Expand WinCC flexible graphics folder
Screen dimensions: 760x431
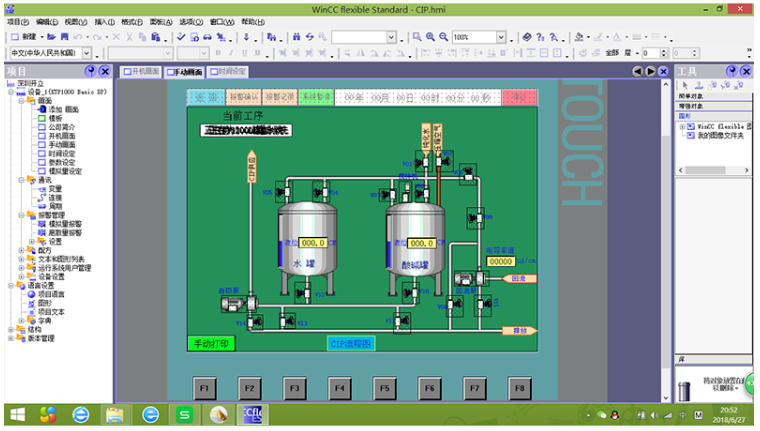coord(681,127)
